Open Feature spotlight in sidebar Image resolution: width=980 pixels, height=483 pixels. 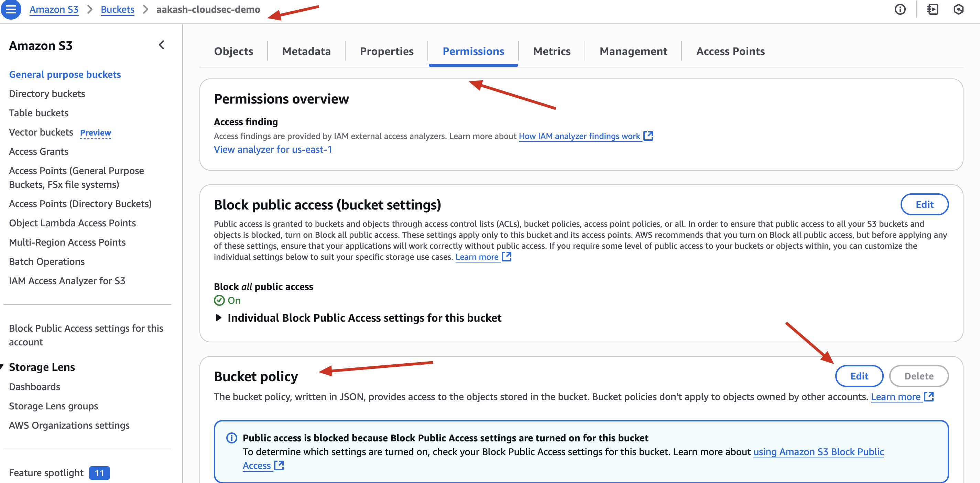pos(46,473)
